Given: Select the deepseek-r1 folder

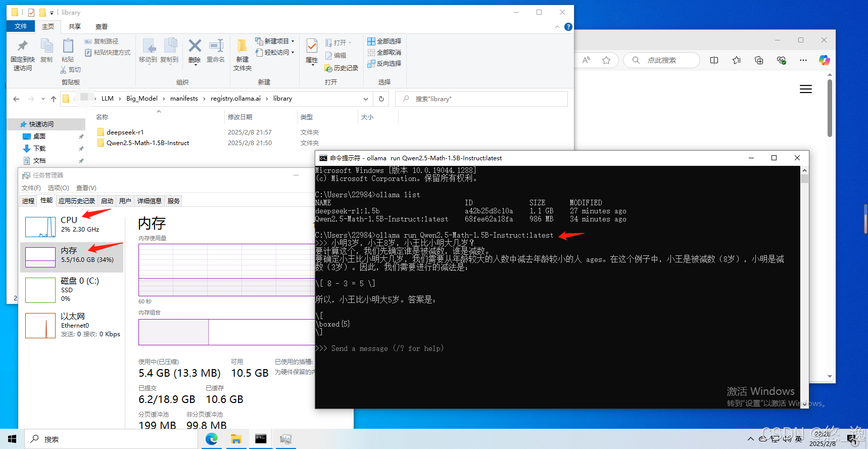Looking at the screenshot, I should pyautogui.click(x=125, y=132).
